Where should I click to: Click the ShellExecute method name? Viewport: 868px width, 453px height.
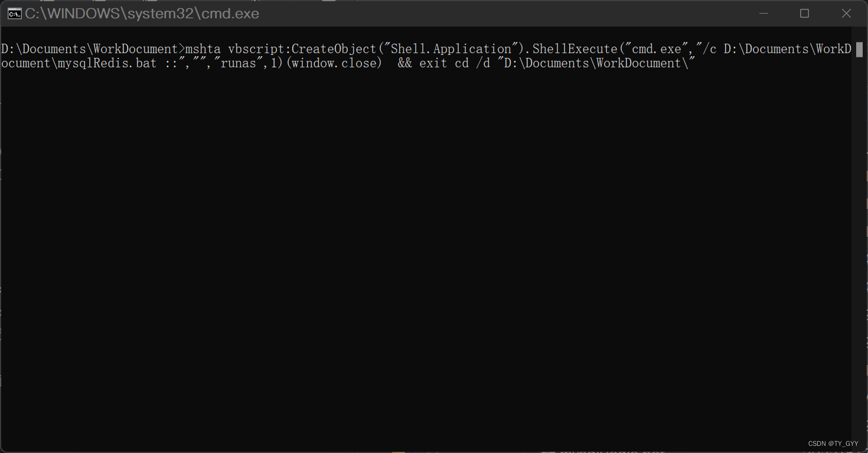pos(575,49)
